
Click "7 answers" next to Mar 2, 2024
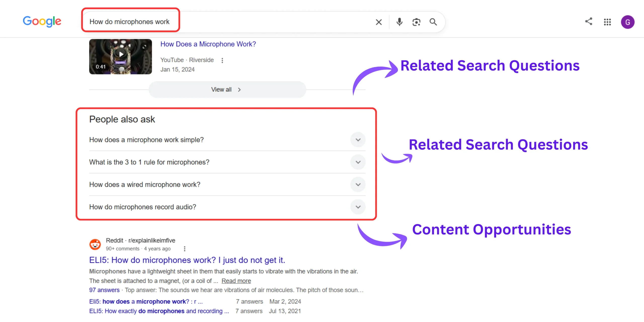[x=249, y=302]
